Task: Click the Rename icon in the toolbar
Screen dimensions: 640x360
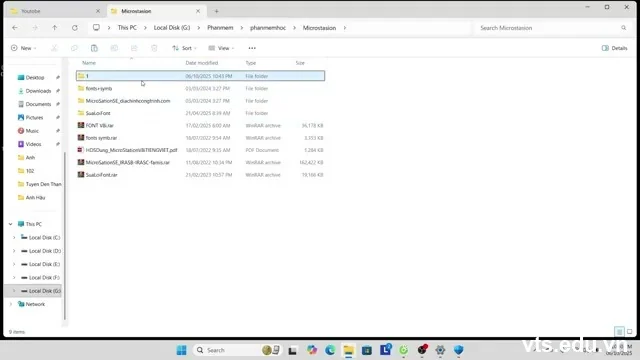Action: point(114,48)
